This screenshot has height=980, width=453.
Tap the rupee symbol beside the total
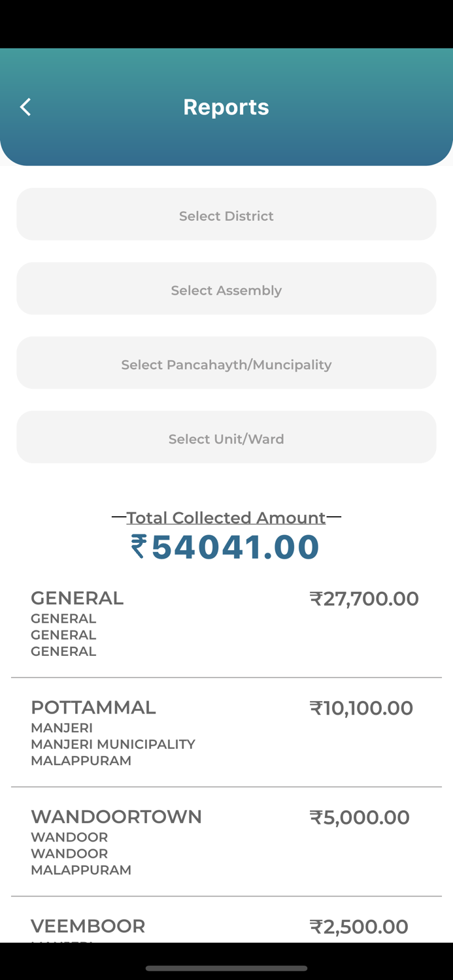(139, 547)
